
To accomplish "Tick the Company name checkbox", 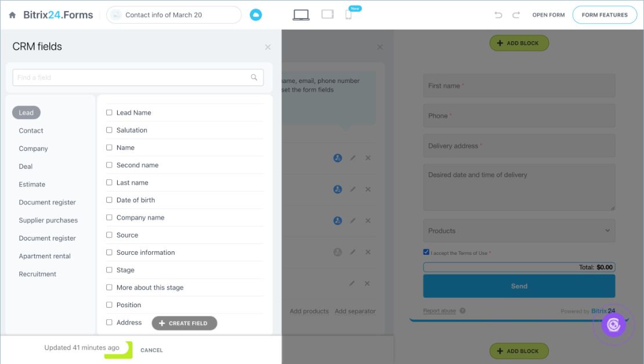I will (x=109, y=217).
